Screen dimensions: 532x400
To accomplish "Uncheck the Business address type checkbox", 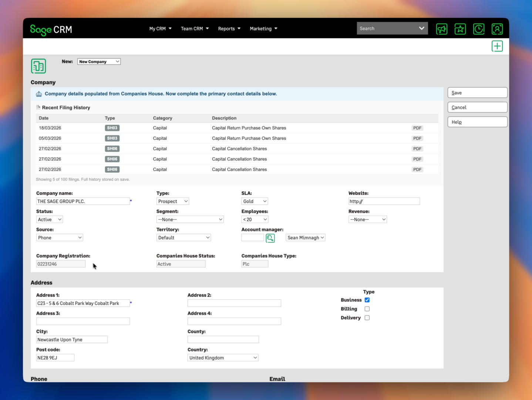I will coord(367,300).
